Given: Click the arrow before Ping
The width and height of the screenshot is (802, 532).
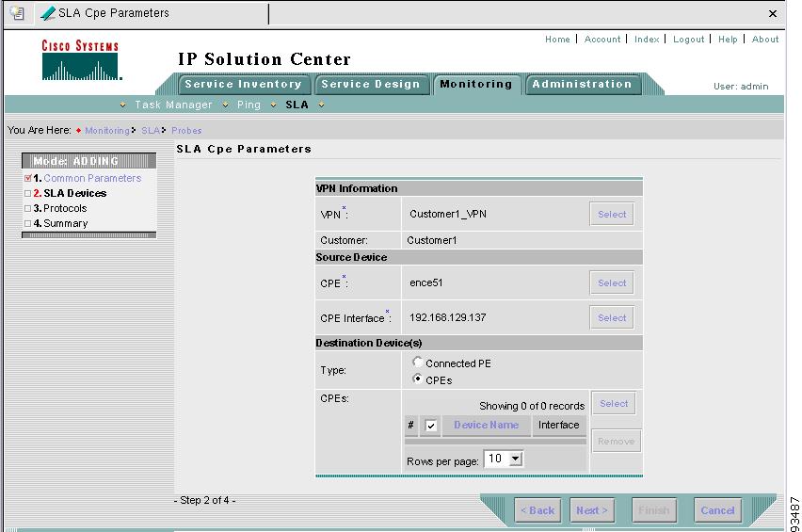Looking at the screenshot, I should (226, 105).
